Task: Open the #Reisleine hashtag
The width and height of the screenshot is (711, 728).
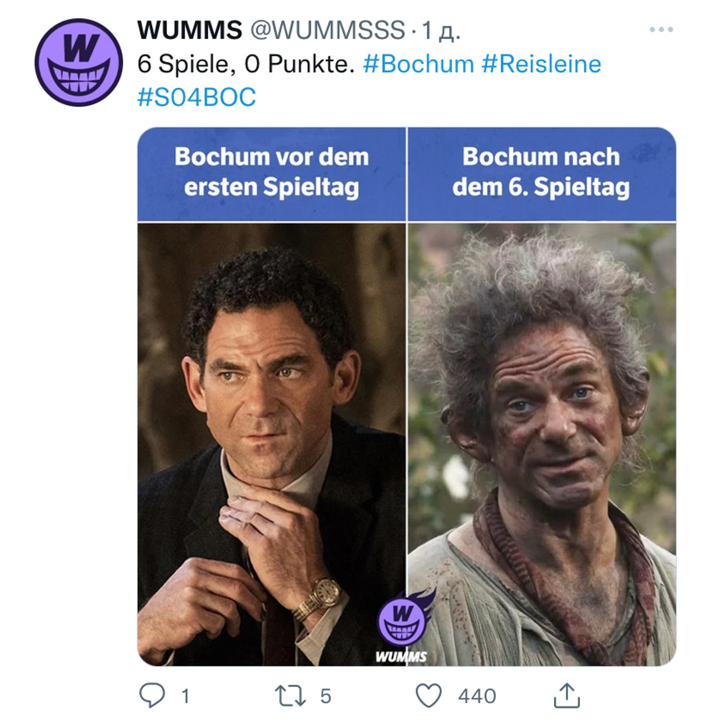Action: click(542, 64)
